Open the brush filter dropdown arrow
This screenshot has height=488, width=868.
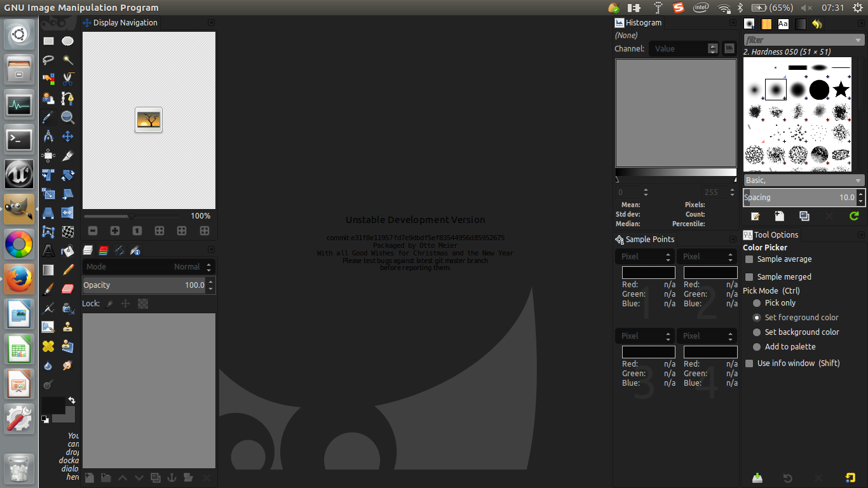[858, 40]
